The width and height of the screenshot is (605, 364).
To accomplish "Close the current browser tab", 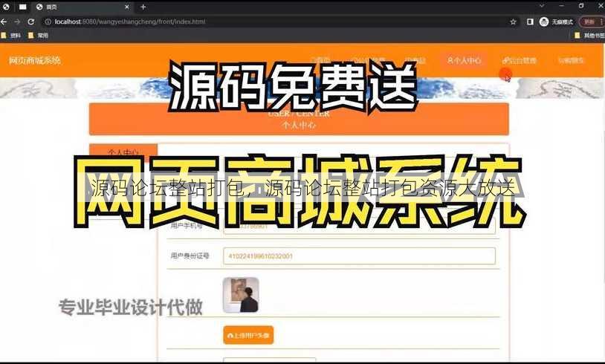I will pyautogui.click(x=127, y=7).
